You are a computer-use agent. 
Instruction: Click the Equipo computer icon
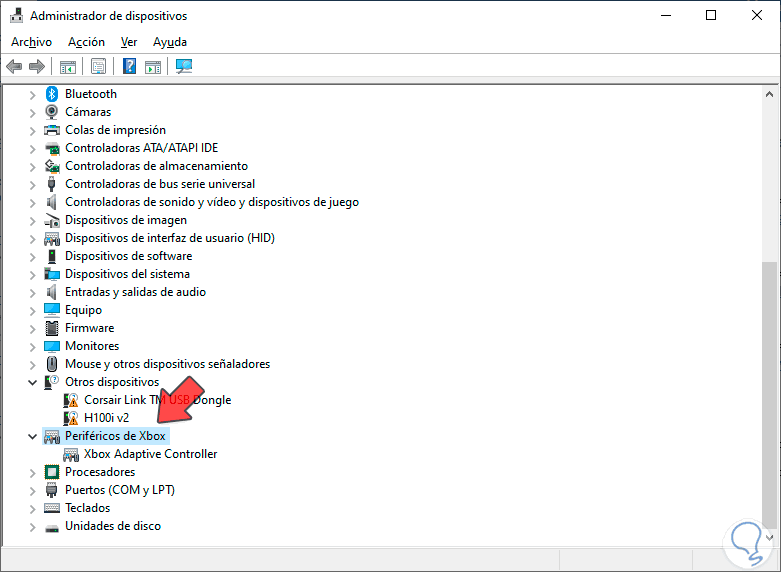(x=52, y=310)
